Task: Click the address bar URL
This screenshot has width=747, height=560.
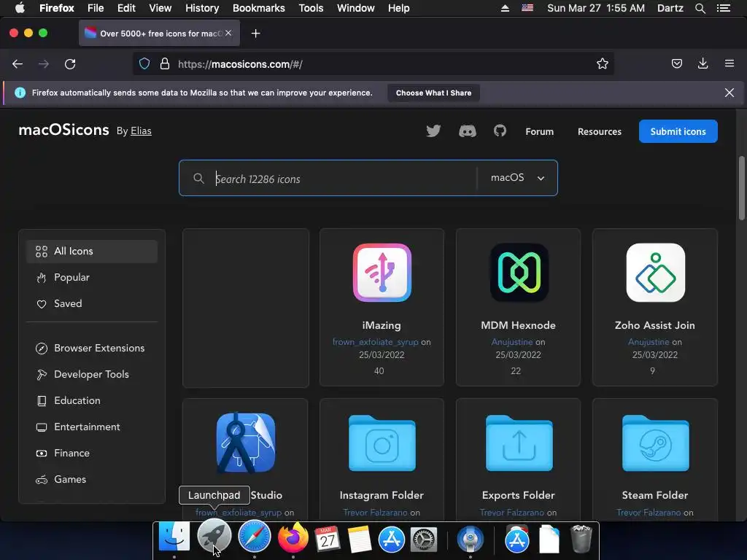Action: click(x=240, y=64)
